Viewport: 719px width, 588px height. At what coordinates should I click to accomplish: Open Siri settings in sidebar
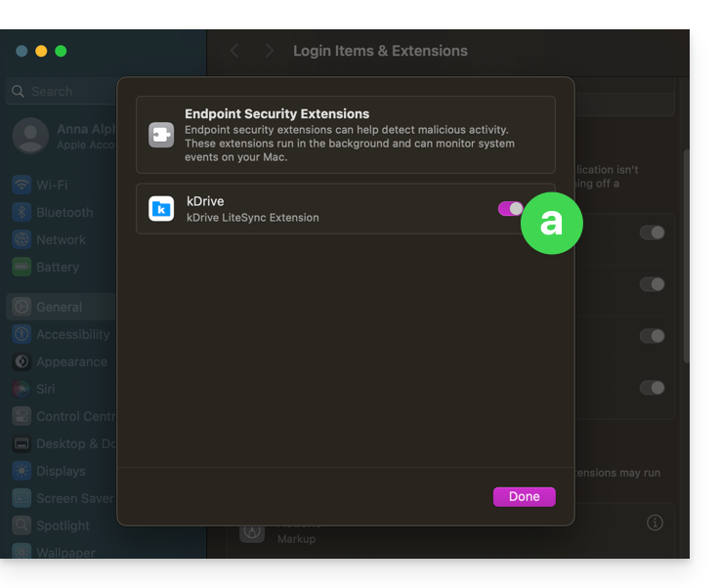pyautogui.click(x=45, y=389)
